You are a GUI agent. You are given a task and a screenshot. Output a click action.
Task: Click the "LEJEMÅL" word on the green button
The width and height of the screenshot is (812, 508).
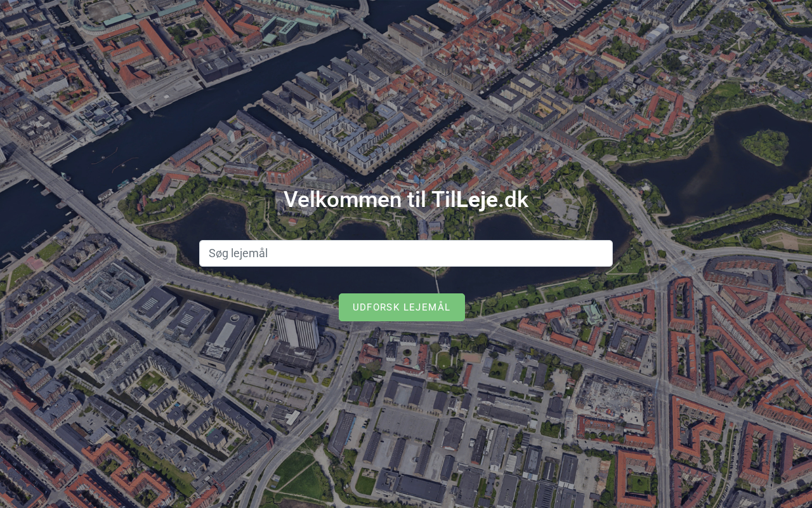426,307
